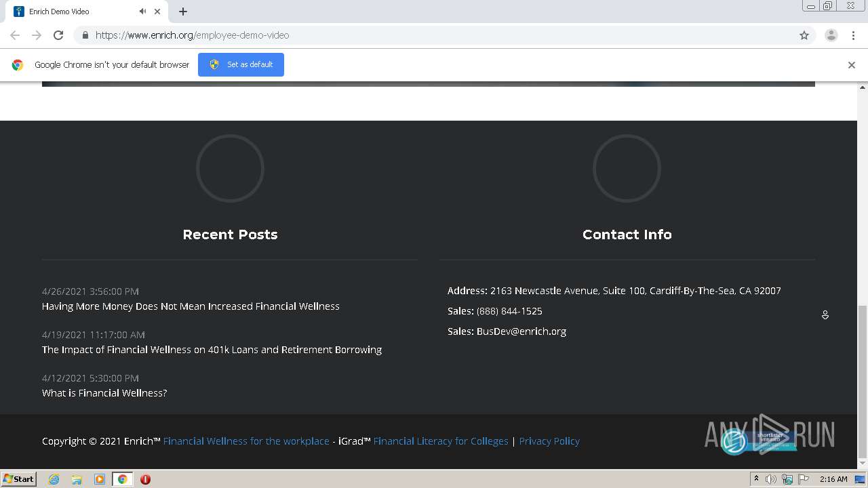Screen dimensions: 868x488
Task: Click the Set as default button
Action: 241,64
